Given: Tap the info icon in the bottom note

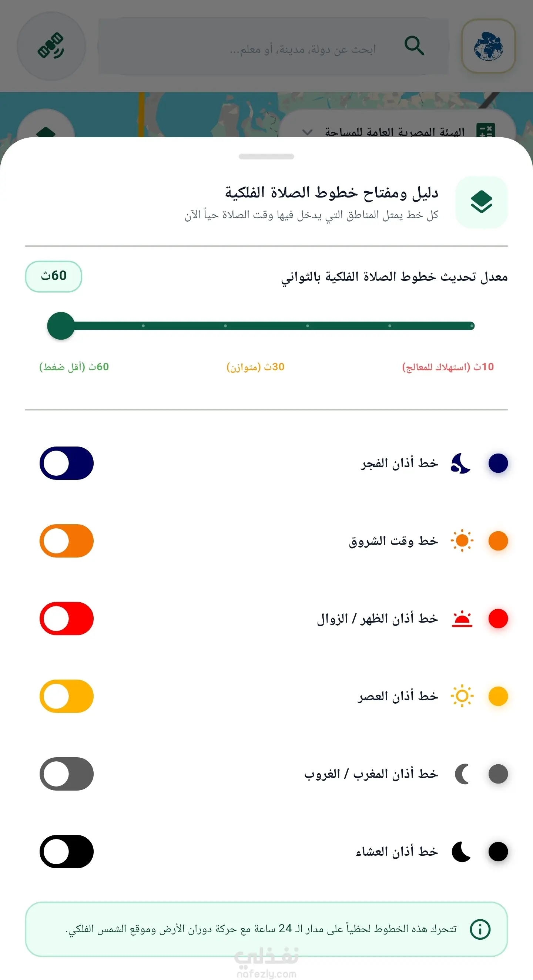Looking at the screenshot, I should pyautogui.click(x=480, y=929).
